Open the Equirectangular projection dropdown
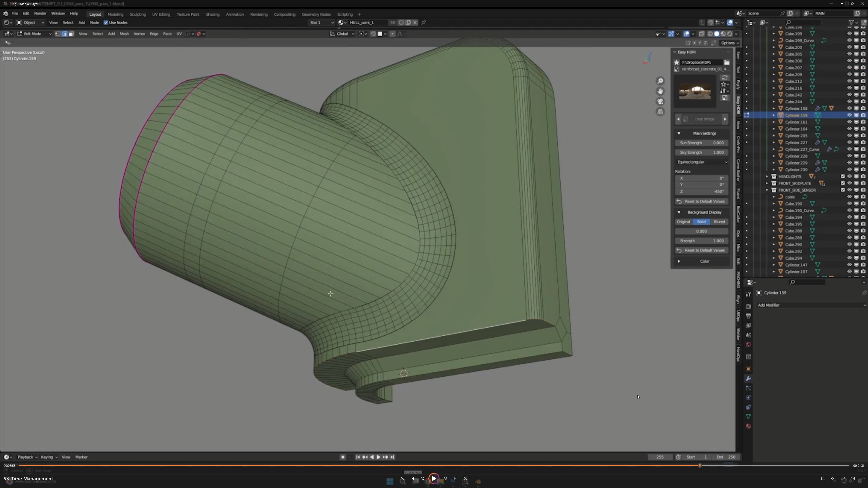The image size is (868, 488). click(x=702, y=162)
